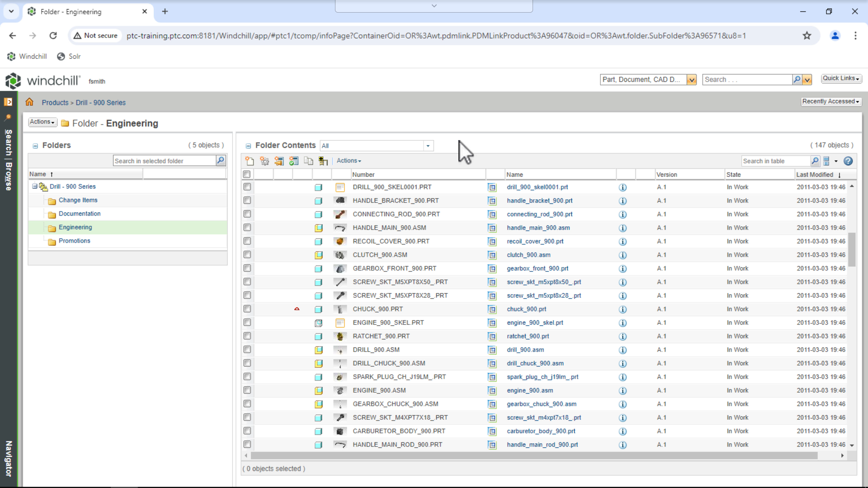Collapse the Folders panel

coord(35,146)
